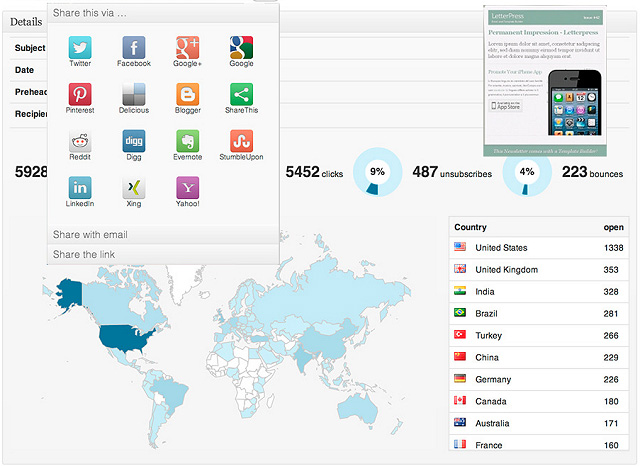Share via the Reddit icon
The width and height of the screenshot is (640, 466).
[80, 141]
